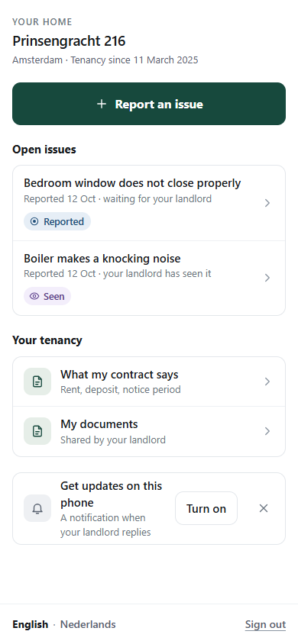Select English language option
Image resolution: width=298 pixels, height=644 pixels.
click(x=30, y=625)
